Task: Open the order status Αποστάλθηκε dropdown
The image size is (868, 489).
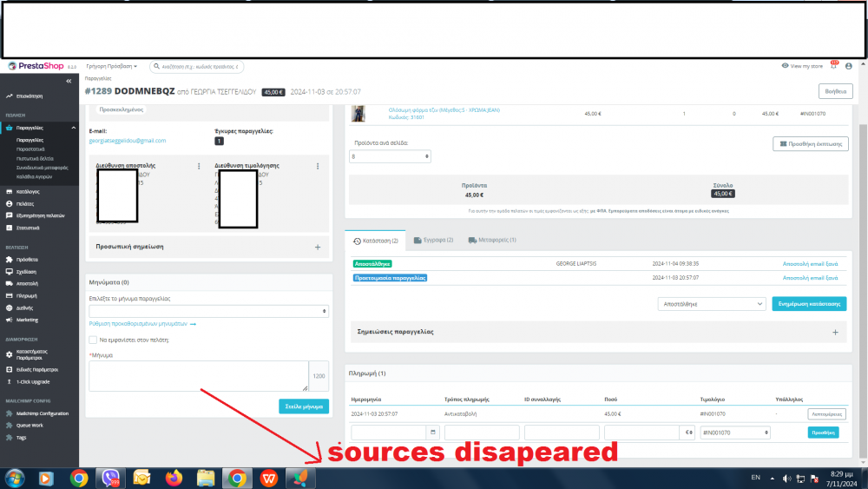Action: point(712,304)
